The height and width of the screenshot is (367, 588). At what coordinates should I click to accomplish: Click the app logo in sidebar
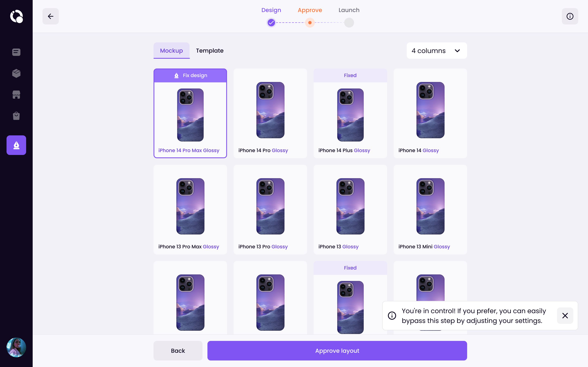tap(16, 16)
